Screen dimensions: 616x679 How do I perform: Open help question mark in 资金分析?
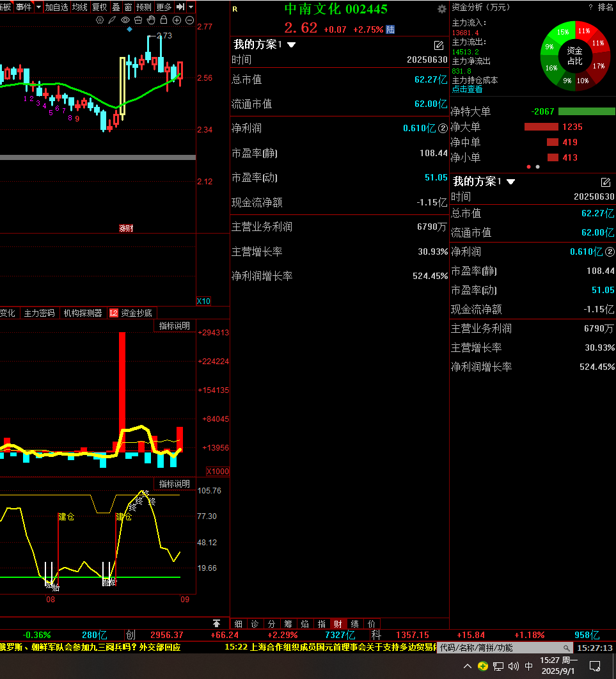click(x=591, y=8)
